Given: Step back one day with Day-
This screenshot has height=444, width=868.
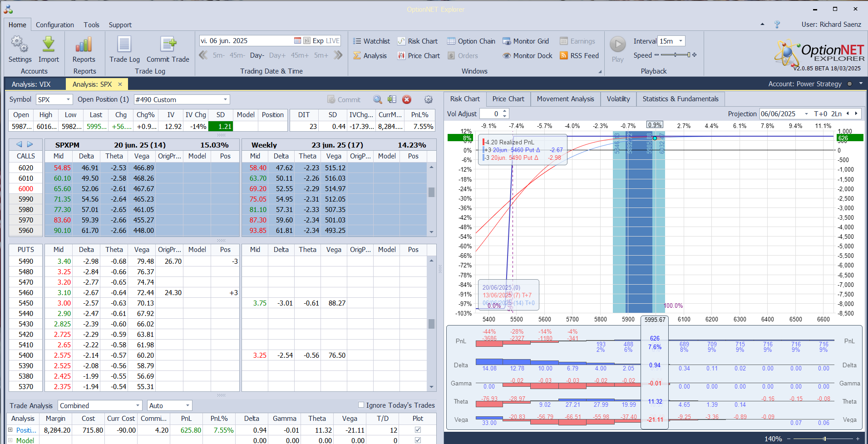Looking at the screenshot, I should click(x=257, y=55).
